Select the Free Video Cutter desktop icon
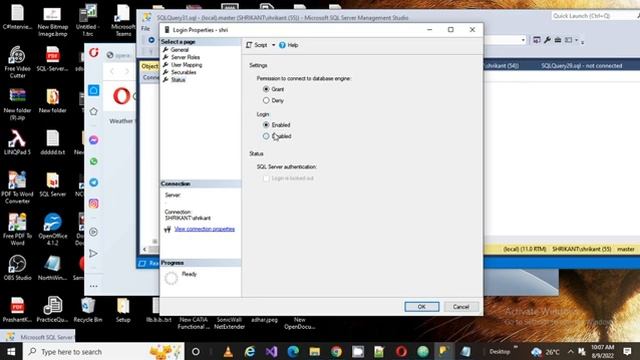This screenshot has height=360, width=640. pos(17,62)
